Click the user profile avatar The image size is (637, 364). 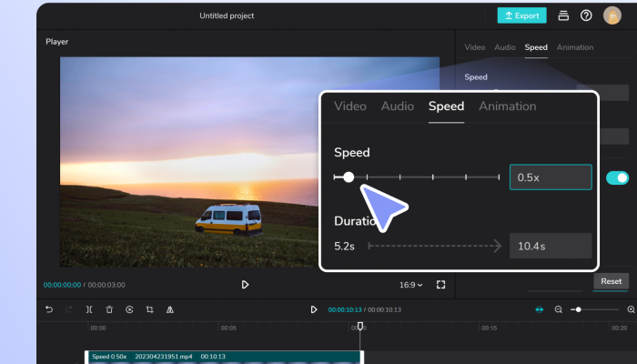point(612,15)
